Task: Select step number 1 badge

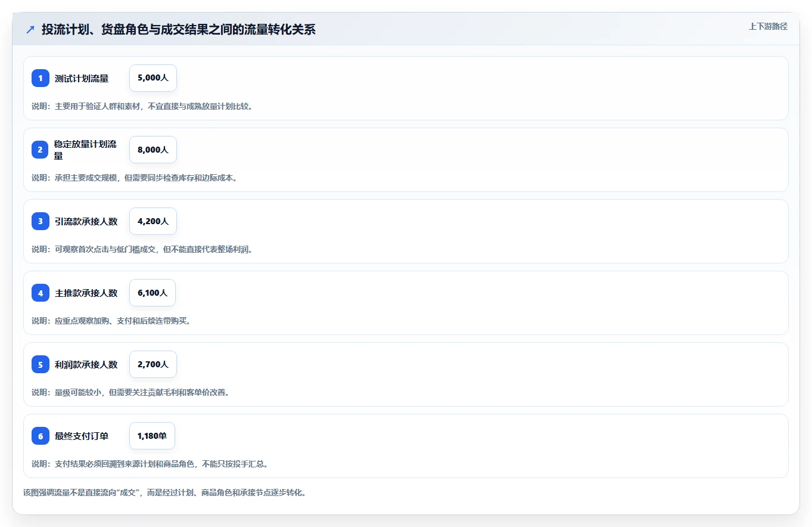Action: [x=41, y=78]
